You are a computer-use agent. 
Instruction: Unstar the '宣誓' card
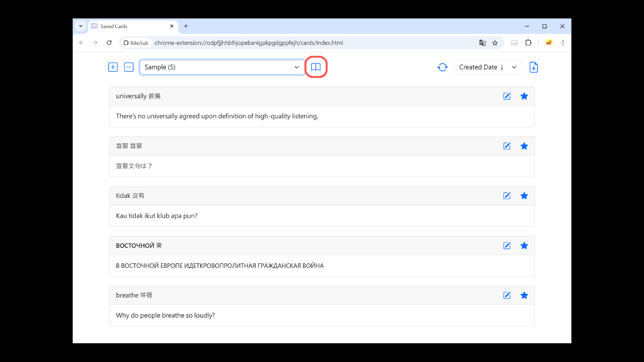(x=524, y=146)
